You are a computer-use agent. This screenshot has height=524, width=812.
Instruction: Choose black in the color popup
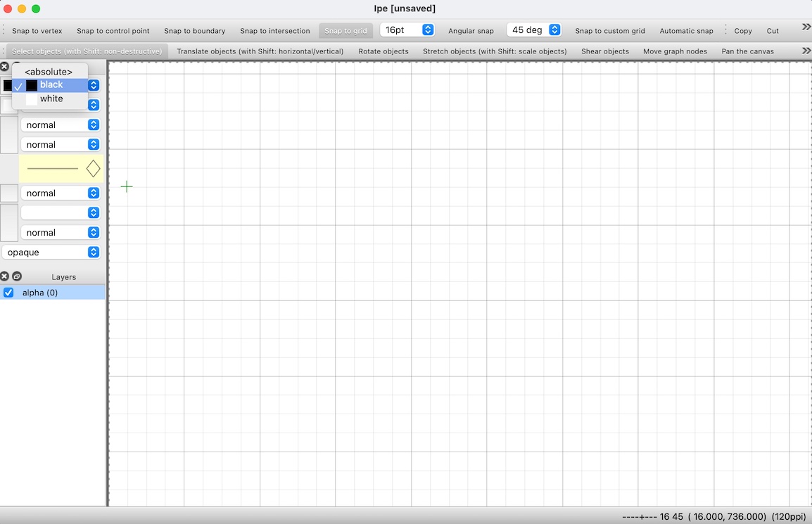click(50, 85)
